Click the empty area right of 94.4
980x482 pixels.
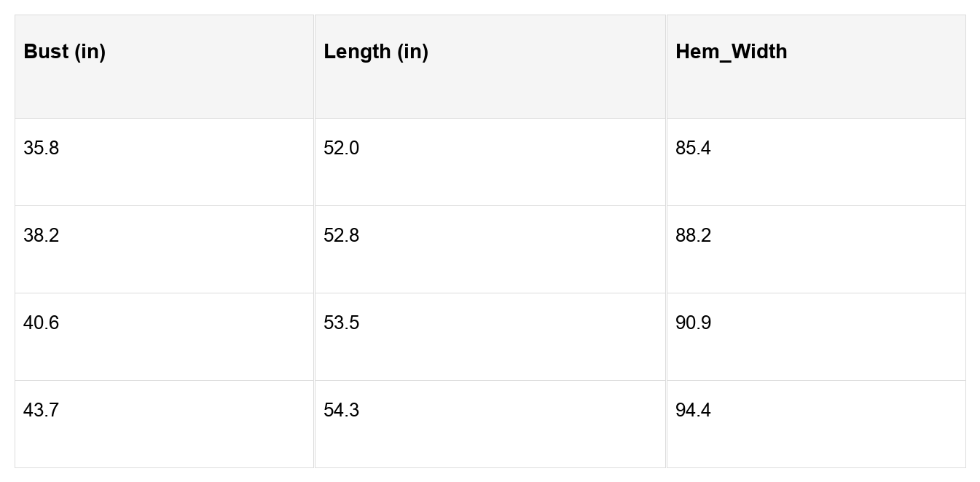tap(838, 424)
